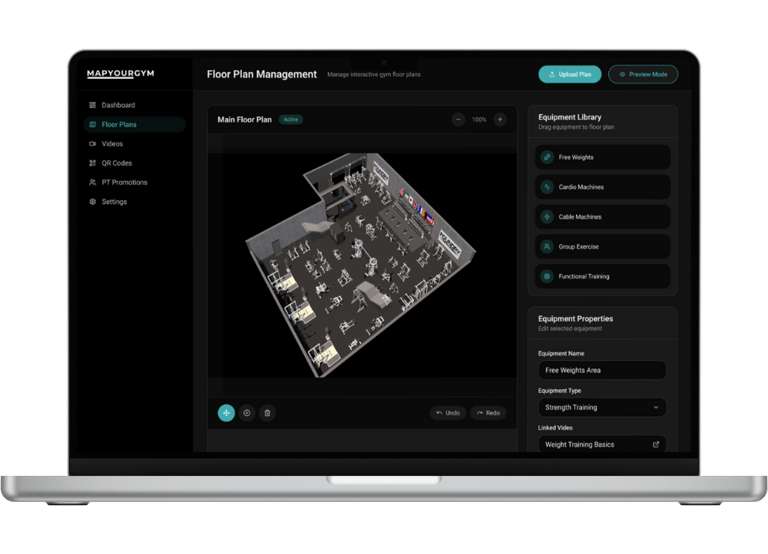Click the QR Codes icon
768x554 pixels.
pos(93,163)
